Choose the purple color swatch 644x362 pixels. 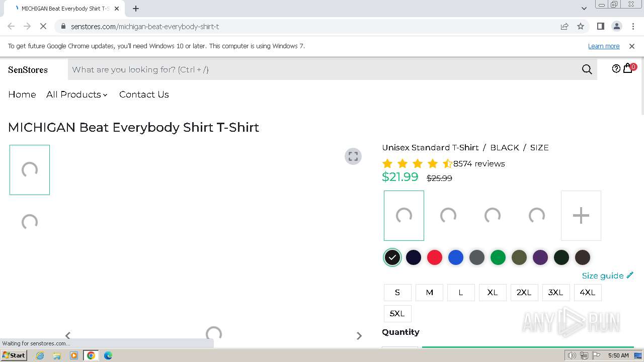(540, 257)
